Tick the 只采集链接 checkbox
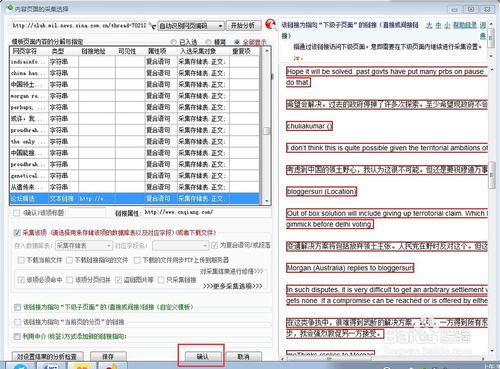 [x=161, y=280]
